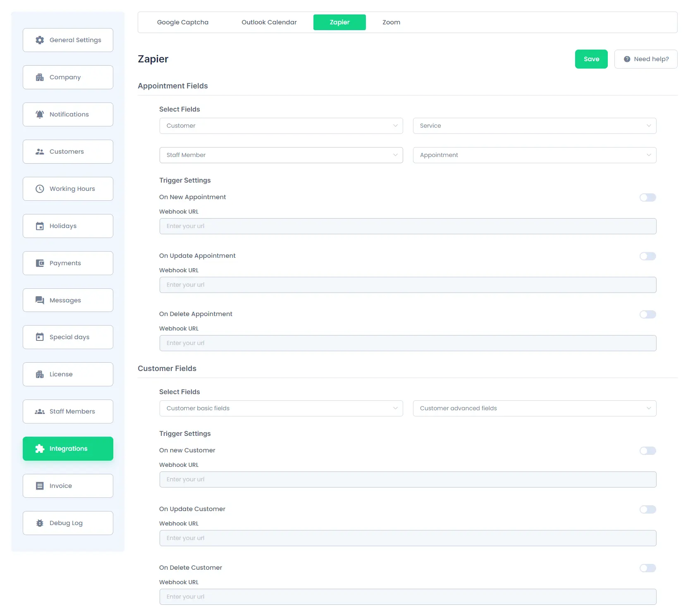This screenshot has height=616, width=688.
Task: Click the Staff Members group icon
Action: [40, 411]
